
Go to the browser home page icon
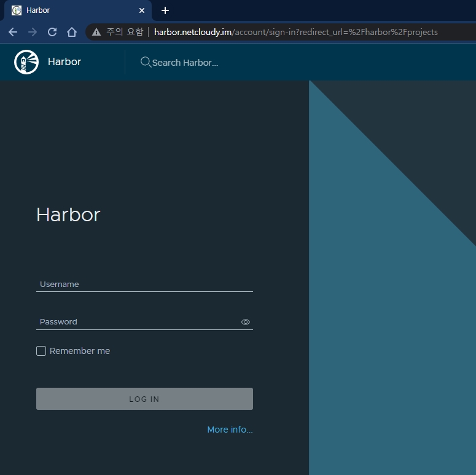click(72, 32)
